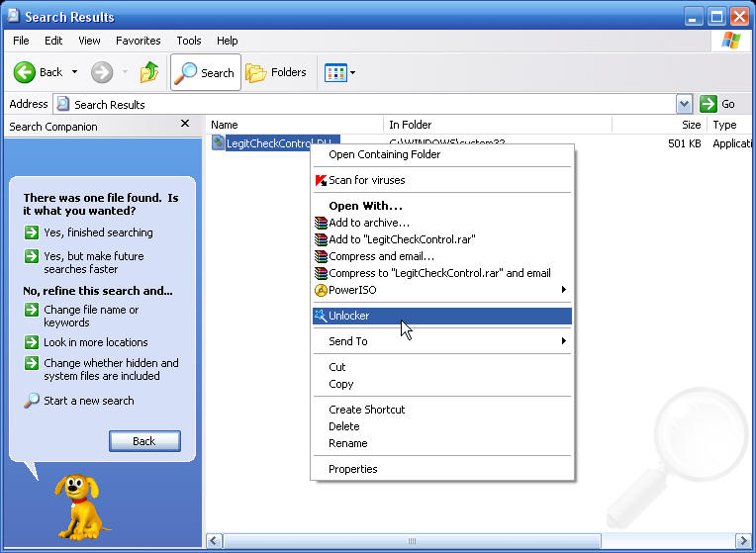Click the green Go arrow button
The width and height of the screenshot is (756, 553).
pos(709,104)
